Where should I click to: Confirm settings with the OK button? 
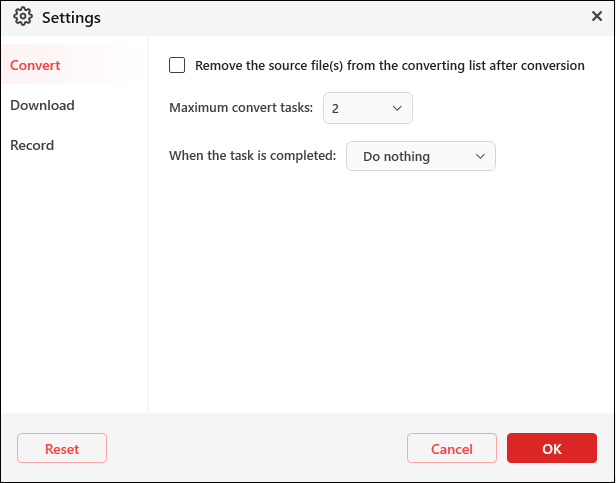[552, 448]
